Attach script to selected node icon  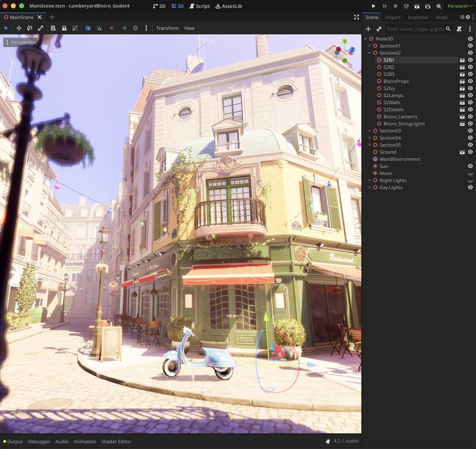[x=459, y=29]
